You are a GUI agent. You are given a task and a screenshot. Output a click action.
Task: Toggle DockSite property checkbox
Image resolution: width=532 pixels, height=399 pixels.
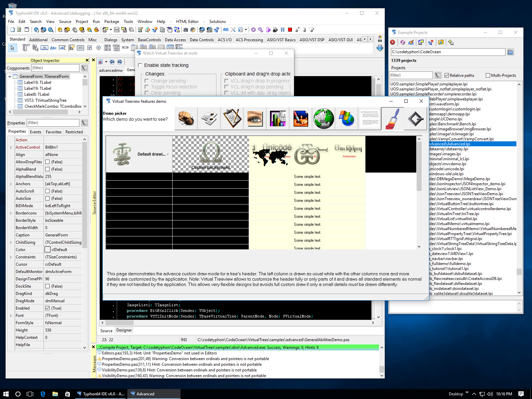click(x=48, y=286)
